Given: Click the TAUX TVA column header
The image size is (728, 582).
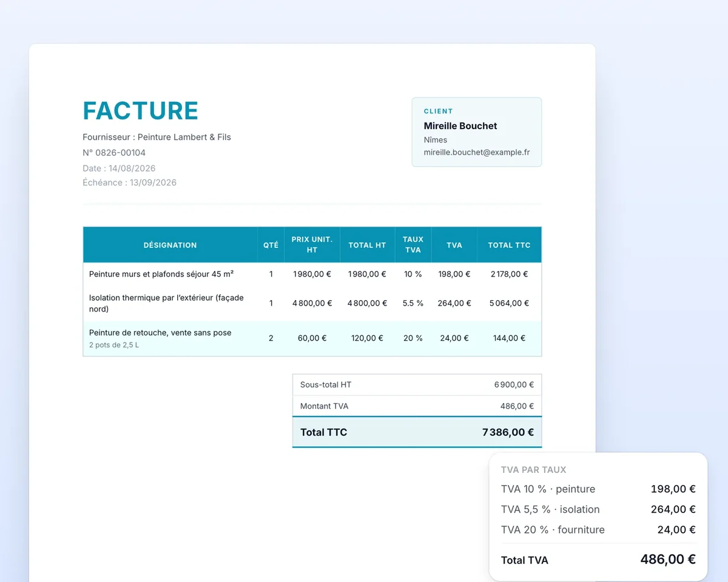Looking at the screenshot, I should pyautogui.click(x=413, y=245).
